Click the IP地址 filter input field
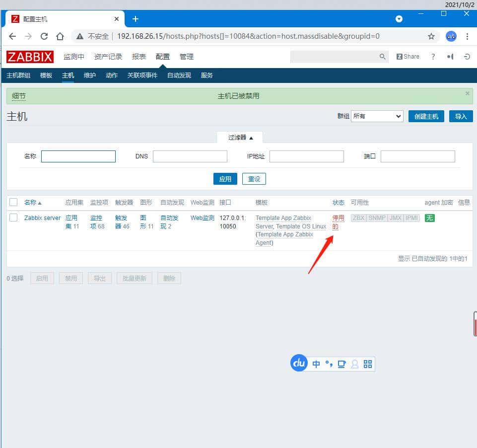 (306, 156)
